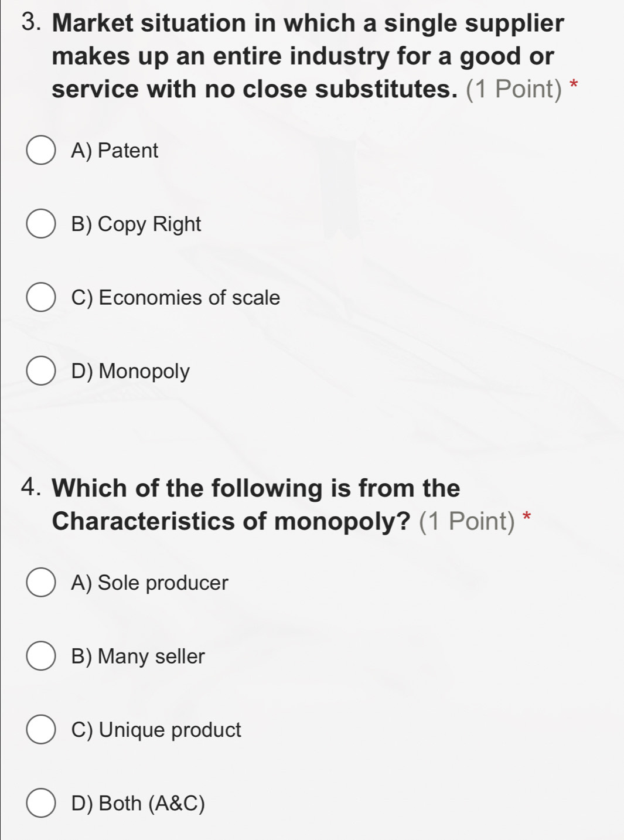Click the 'A) Sole producer' label text
The width and height of the screenshot is (624, 840).
tap(149, 583)
